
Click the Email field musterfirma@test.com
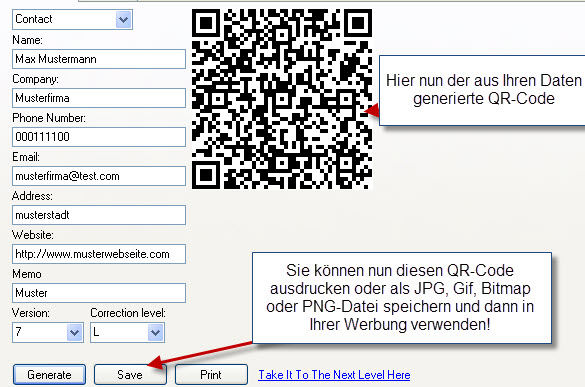[x=99, y=176]
